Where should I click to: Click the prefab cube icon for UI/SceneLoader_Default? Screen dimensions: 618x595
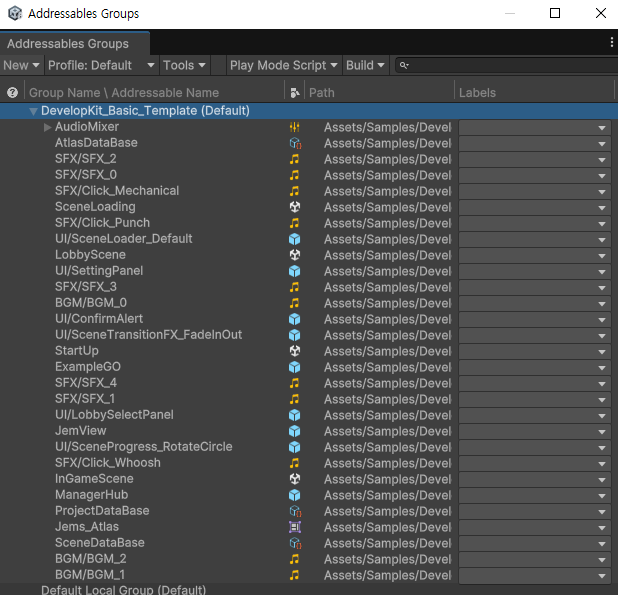point(295,239)
